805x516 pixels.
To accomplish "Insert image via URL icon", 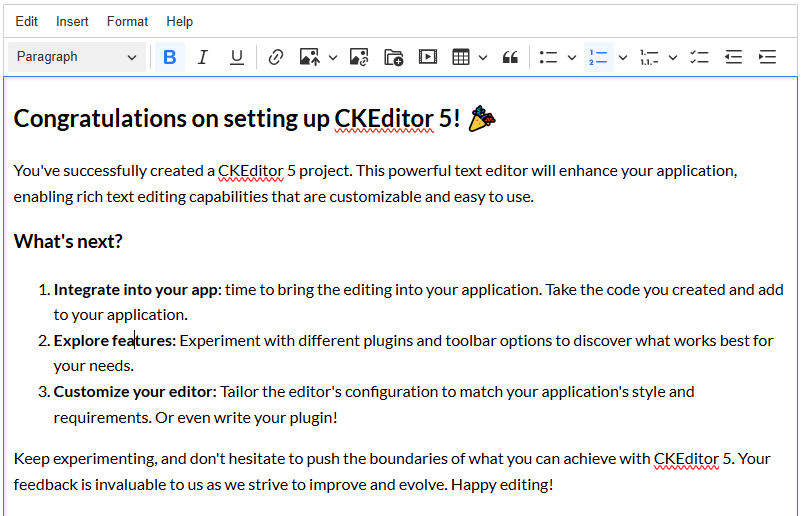I will (359, 57).
